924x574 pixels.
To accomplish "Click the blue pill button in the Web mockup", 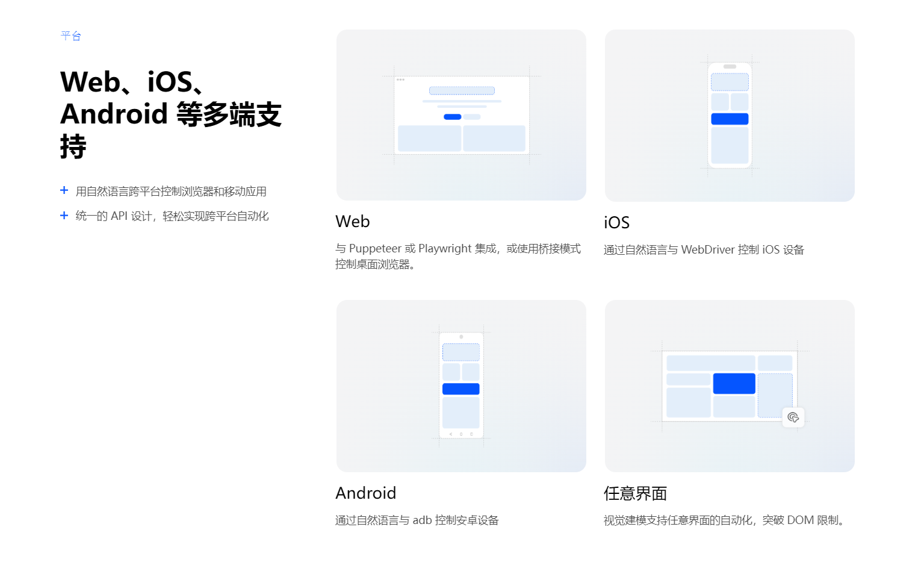I will (453, 117).
